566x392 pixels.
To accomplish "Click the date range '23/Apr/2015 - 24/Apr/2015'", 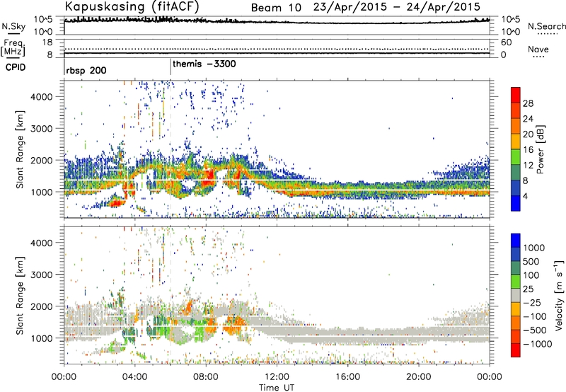I will point(397,7).
